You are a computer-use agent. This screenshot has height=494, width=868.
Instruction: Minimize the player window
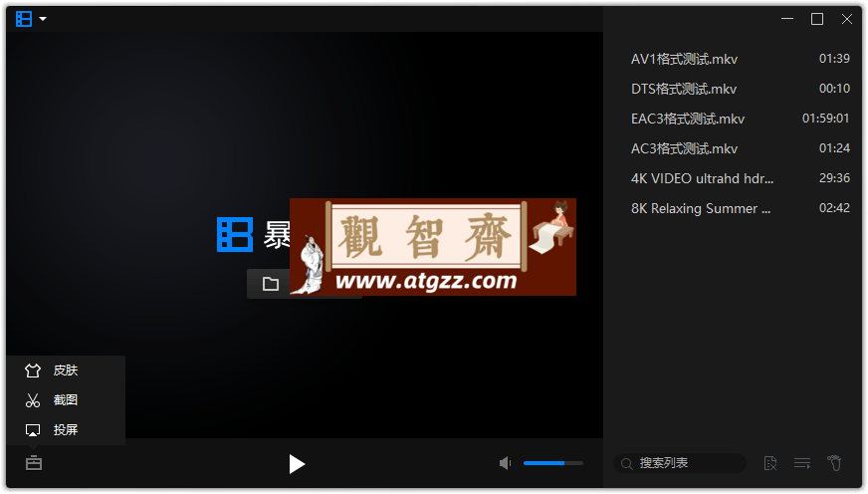click(787, 19)
